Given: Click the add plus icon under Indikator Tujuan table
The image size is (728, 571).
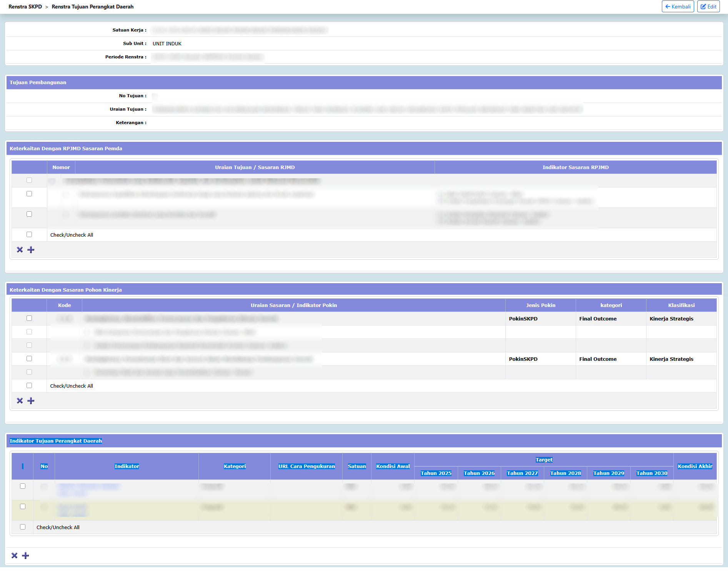Looking at the screenshot, I should click(26, 556).
